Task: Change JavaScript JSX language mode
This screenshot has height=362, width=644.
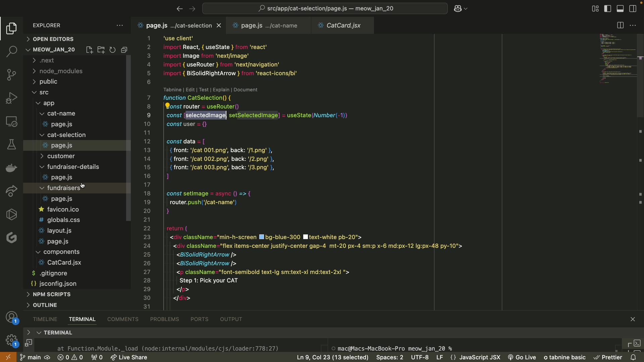Action: [480, 357]
